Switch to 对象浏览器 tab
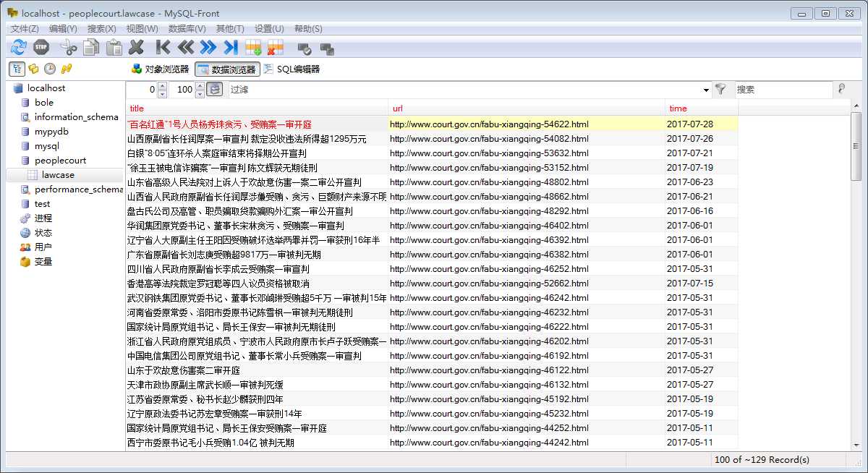The height and width of the screenshot is (473, 868). point(160,69)
